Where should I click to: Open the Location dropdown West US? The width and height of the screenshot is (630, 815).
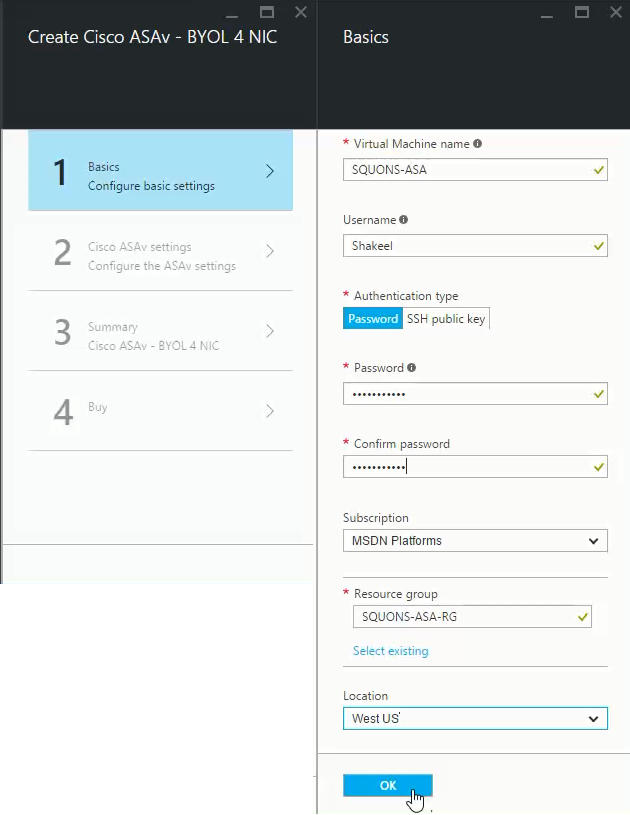click(x=475, y=718)
